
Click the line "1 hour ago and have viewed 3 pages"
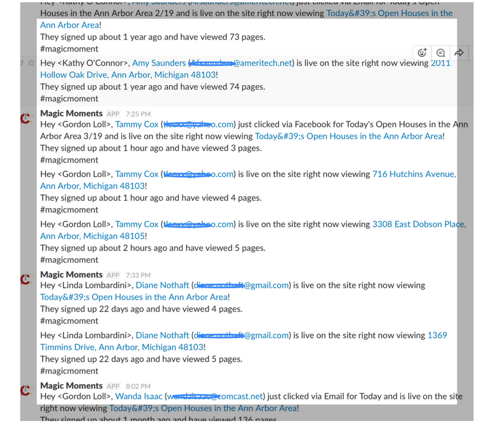tap(151, 148)
